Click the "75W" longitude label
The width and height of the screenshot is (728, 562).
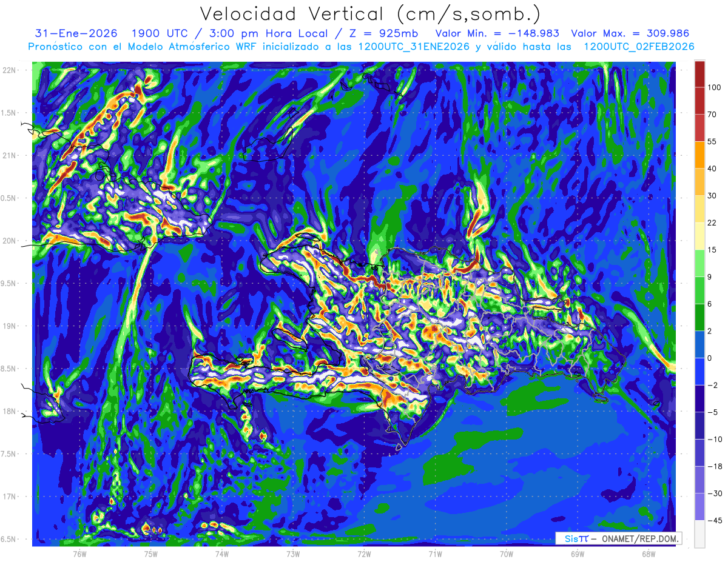click(151, 554)
